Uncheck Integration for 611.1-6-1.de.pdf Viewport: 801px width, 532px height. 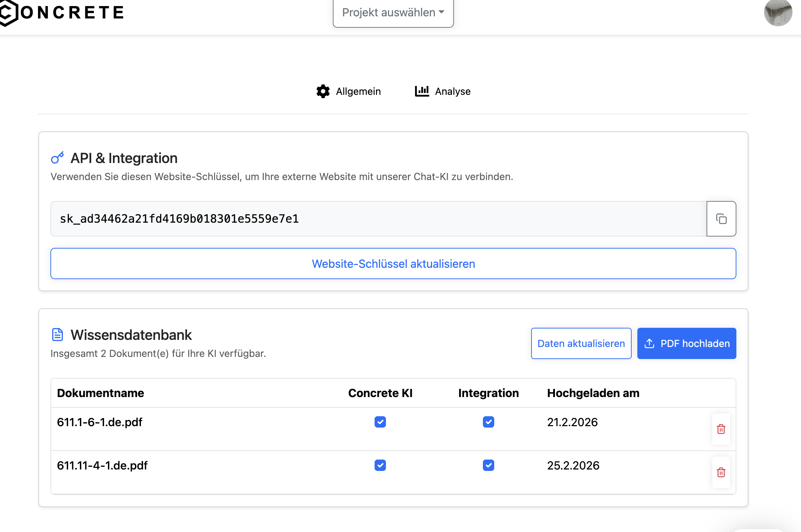coord(488,422)
